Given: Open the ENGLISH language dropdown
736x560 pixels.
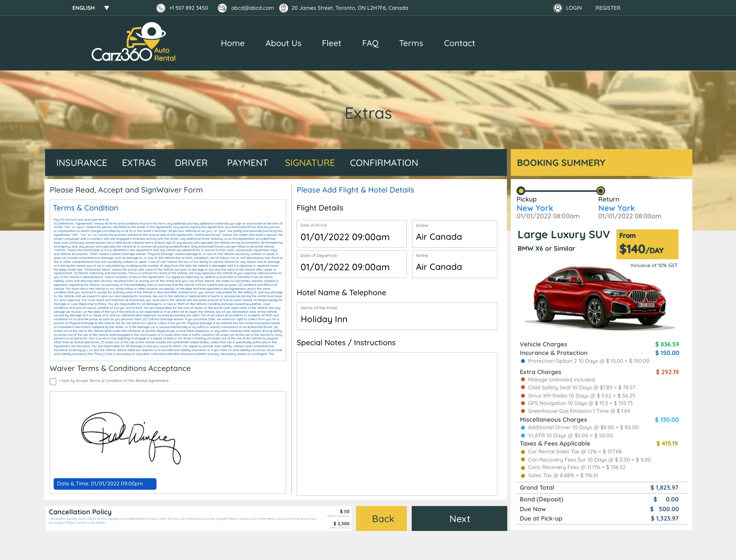Looking at the screenshot, I should (90, 7).
